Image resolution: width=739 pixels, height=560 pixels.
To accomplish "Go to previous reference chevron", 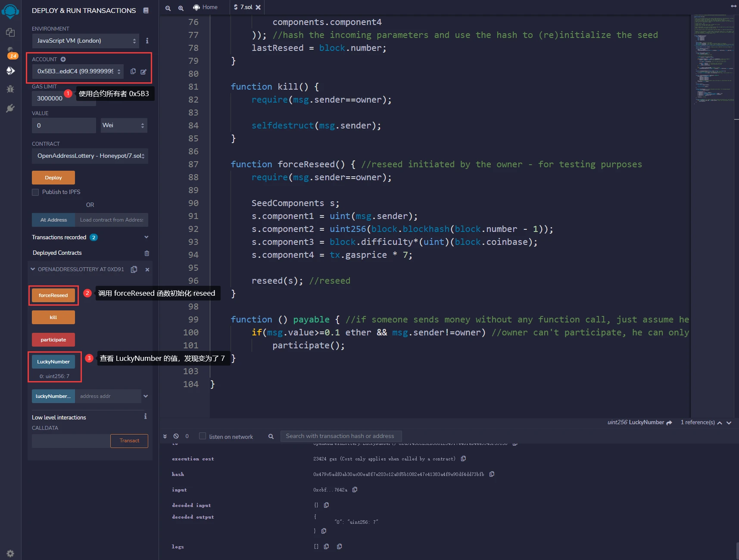I will (x=720, y=423).
